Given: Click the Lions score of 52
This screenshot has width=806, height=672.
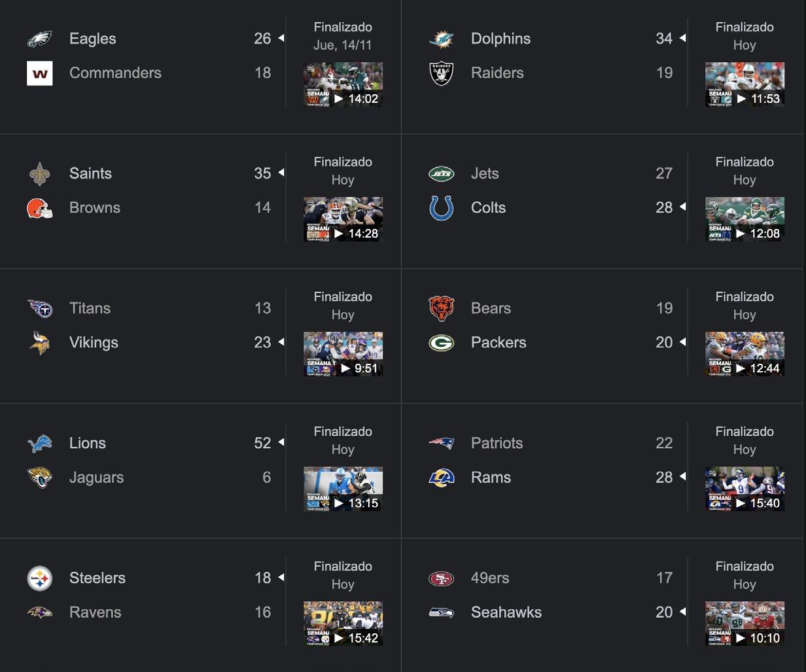Looking at the screenshot, I should (x=262, y=444).
